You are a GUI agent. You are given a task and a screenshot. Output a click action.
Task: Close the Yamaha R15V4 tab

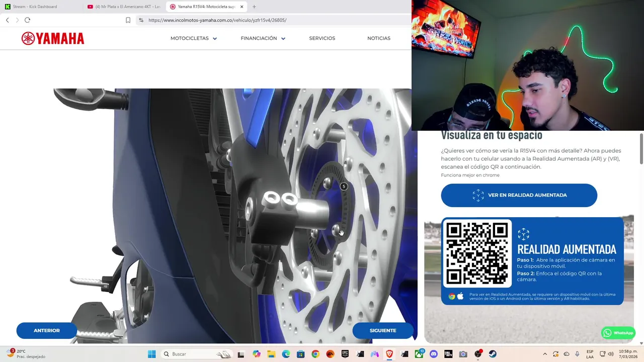(x=242, y=7)
